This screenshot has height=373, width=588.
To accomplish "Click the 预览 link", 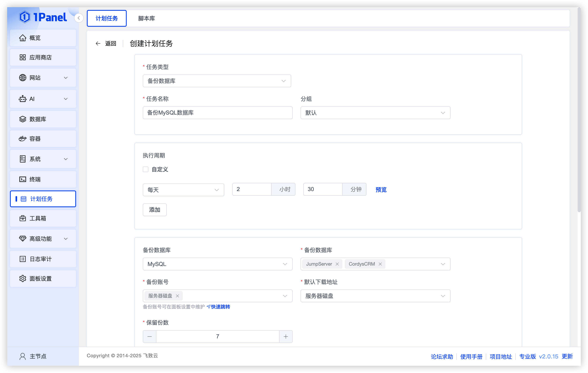I will 381,190.
